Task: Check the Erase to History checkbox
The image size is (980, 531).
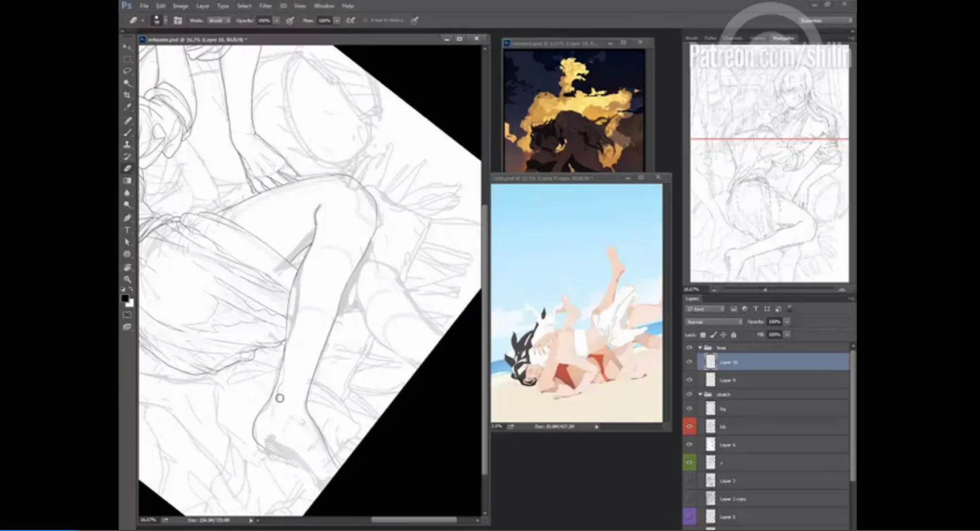Action: (x=365, y=21)
